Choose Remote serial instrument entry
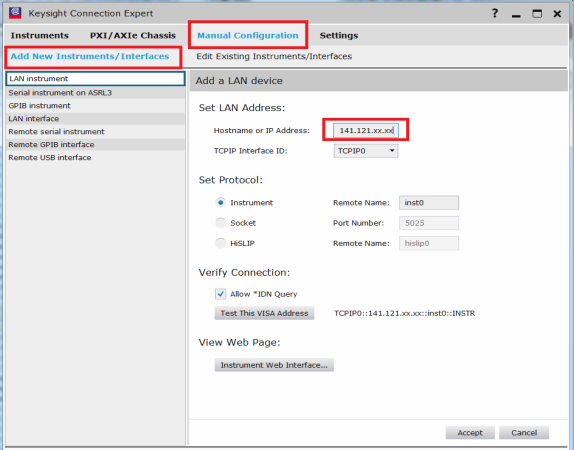Image resolution: width=574 pixels, height=450 pixels. [x=96, y=131]
